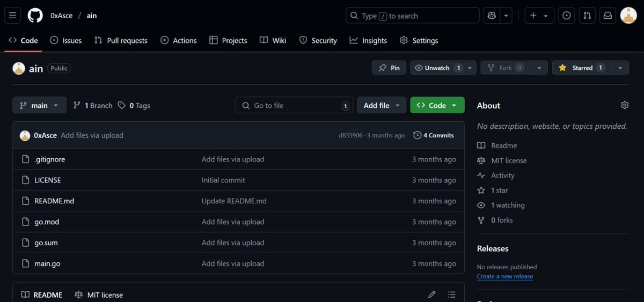Click the 0xAsce commit author avatar

25,135
